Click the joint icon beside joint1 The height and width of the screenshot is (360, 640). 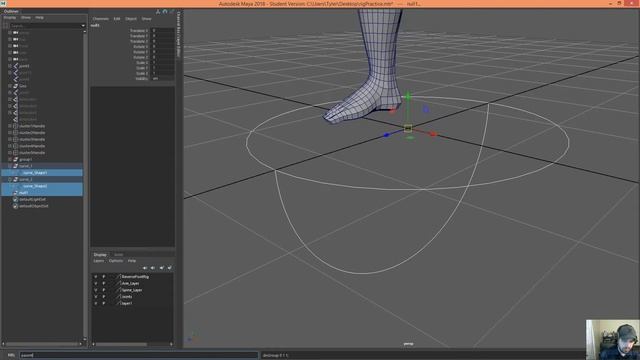16,66
